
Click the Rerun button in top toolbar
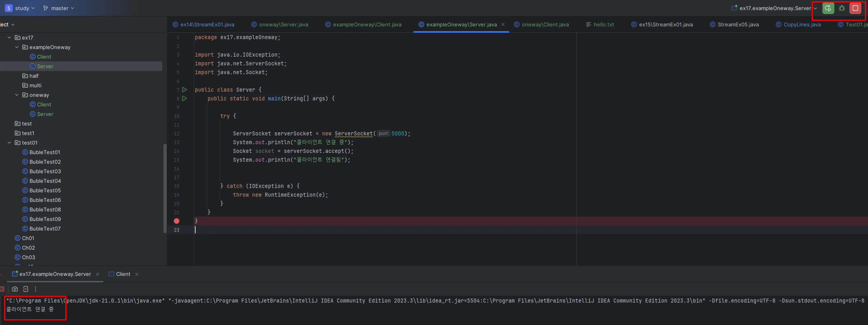[828, 8]
